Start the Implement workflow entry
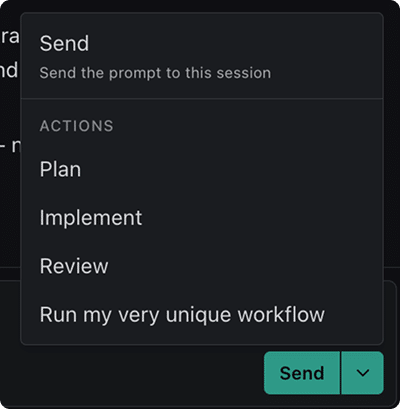Viewport: 400px width, 409px height. pos(202,218)
